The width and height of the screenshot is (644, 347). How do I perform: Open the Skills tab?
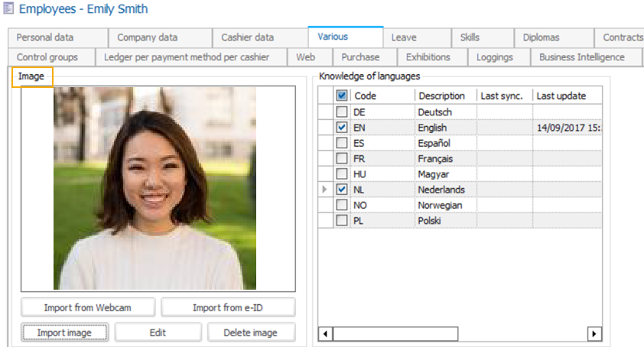pyautogui.click(x=470, y=37)
